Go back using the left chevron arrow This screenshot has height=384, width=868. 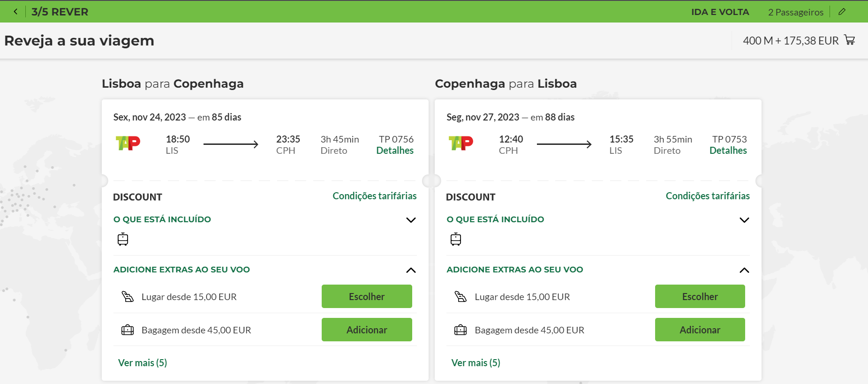click(15, 12)
